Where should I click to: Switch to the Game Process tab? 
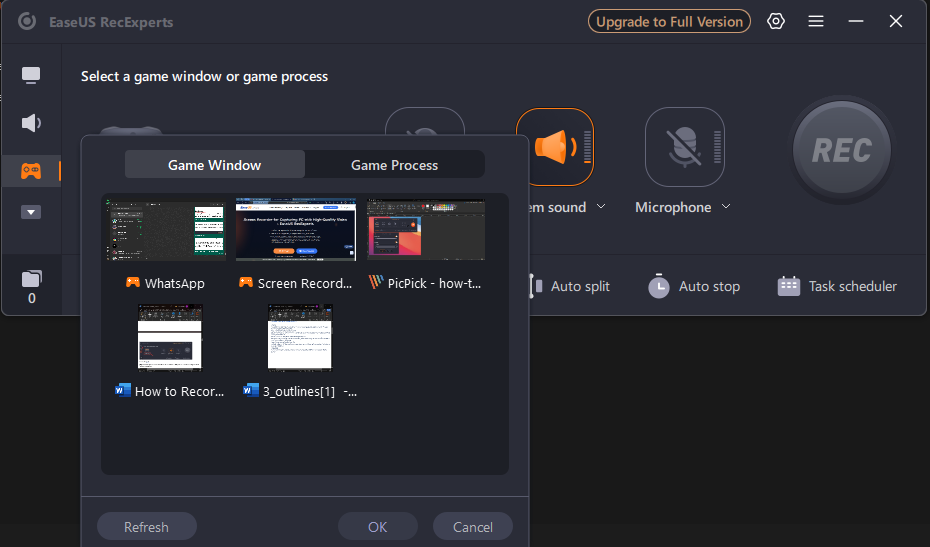(394, 165)
